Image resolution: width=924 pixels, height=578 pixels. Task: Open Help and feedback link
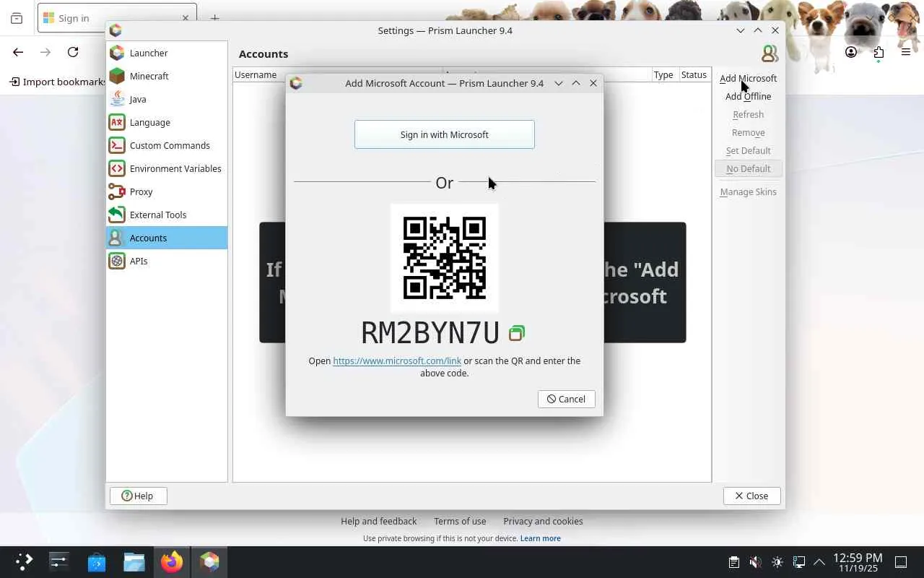(x=379, y=521)
